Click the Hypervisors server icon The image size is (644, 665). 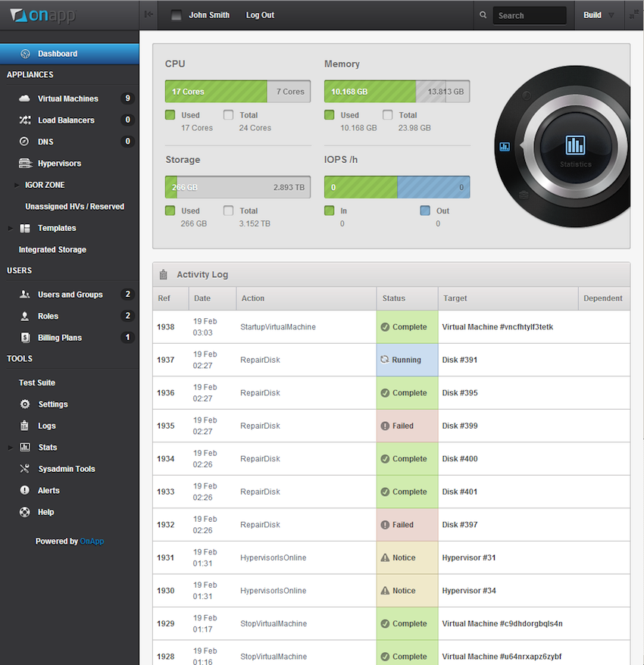pyautogui.click(x=25, y=164)
